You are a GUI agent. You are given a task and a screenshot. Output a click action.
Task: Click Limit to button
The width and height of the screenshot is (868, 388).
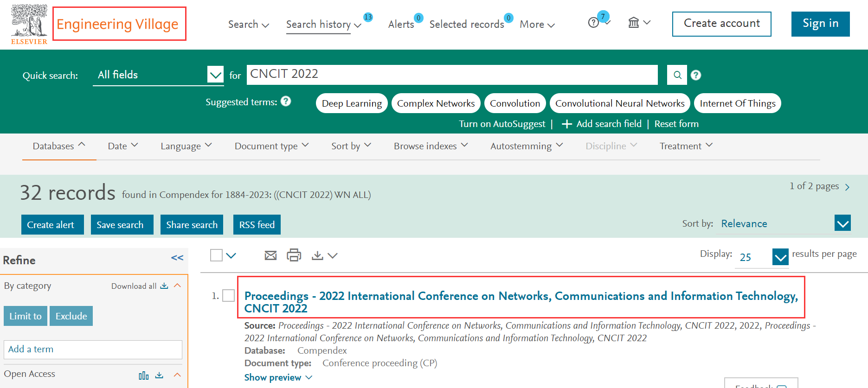(26, 316)
